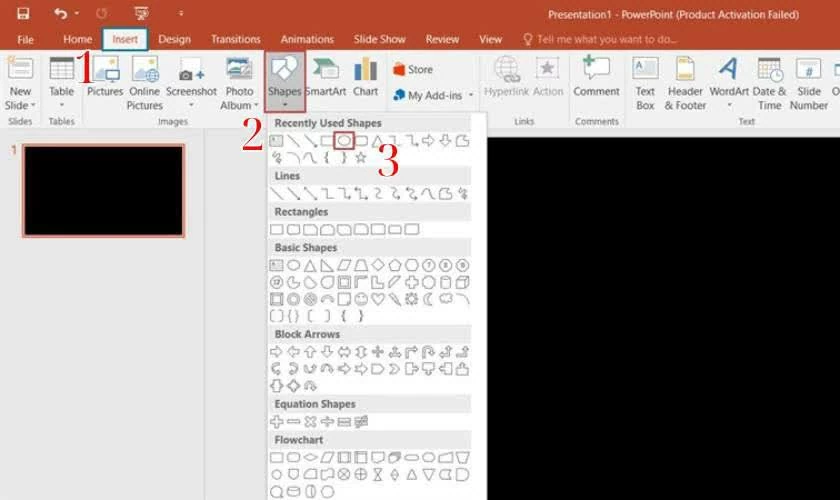Select slide 1 thumbnail
This screenshot has height=500, width=840.
(x=104, y=191)
